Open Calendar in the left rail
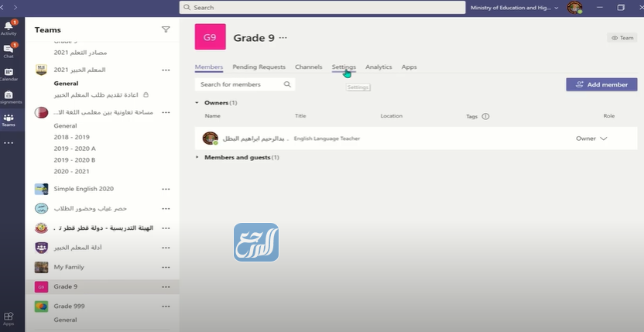Viewport: 644px width, 332px height. pyautogui.click(x=9, y=74)
